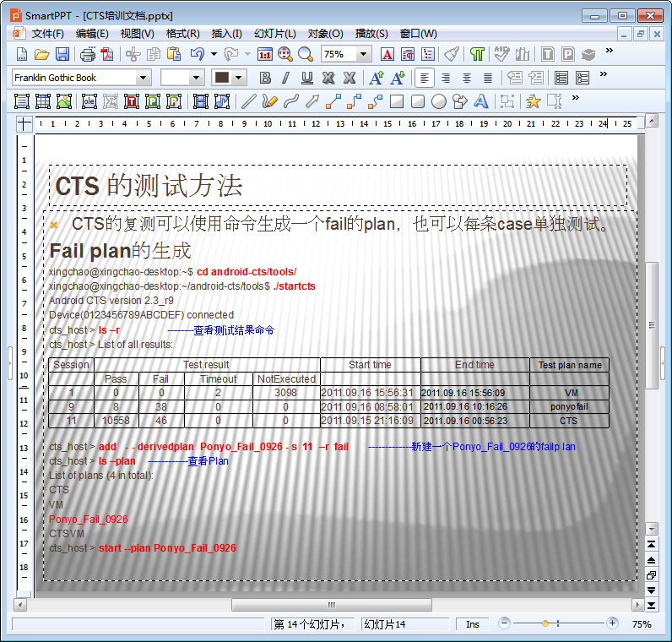Viewport: 672px width, 642px height.
Task: Export to PDF icon
Action: click(107, 54)
